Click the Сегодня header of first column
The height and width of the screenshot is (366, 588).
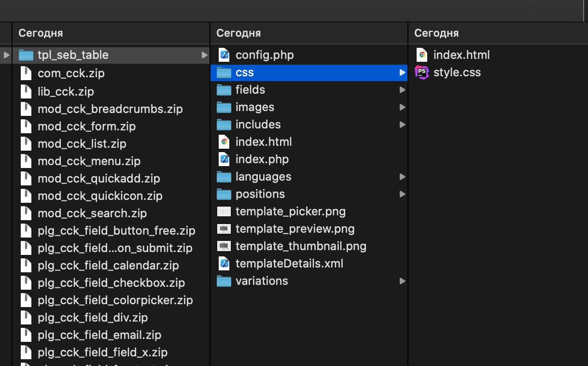coord(41,33)
